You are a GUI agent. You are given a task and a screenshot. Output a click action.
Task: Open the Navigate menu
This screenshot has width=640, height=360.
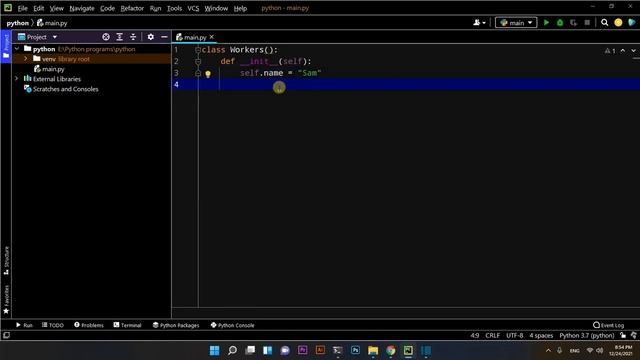tap(82, 8)
